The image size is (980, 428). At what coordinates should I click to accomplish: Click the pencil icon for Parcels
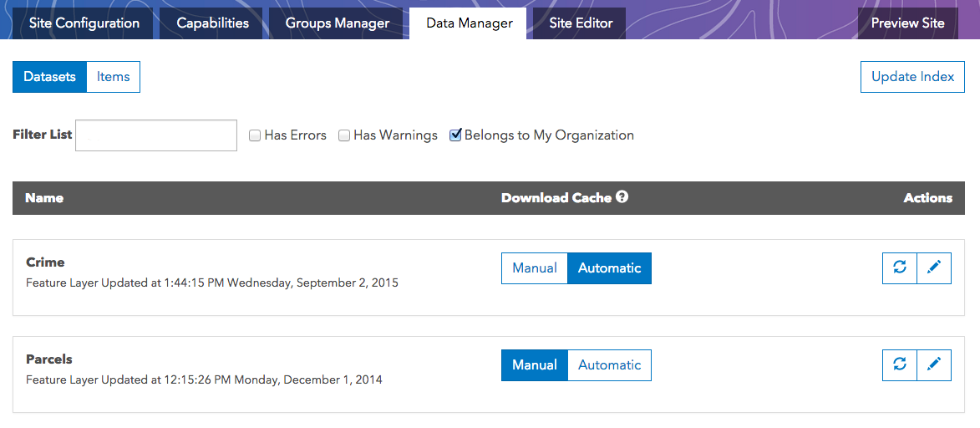click(x=934, y=364)
